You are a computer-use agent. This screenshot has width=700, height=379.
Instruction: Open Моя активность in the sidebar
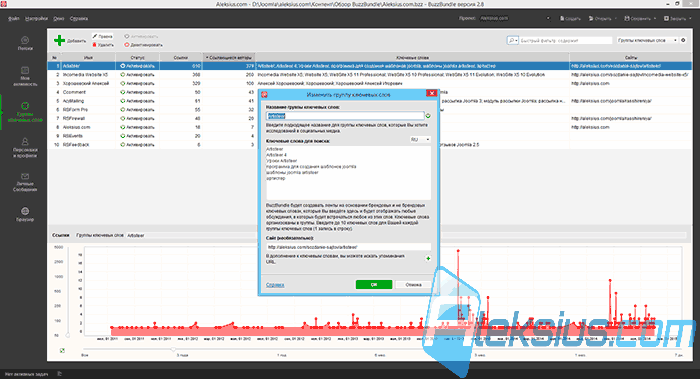tap(25, 76)
